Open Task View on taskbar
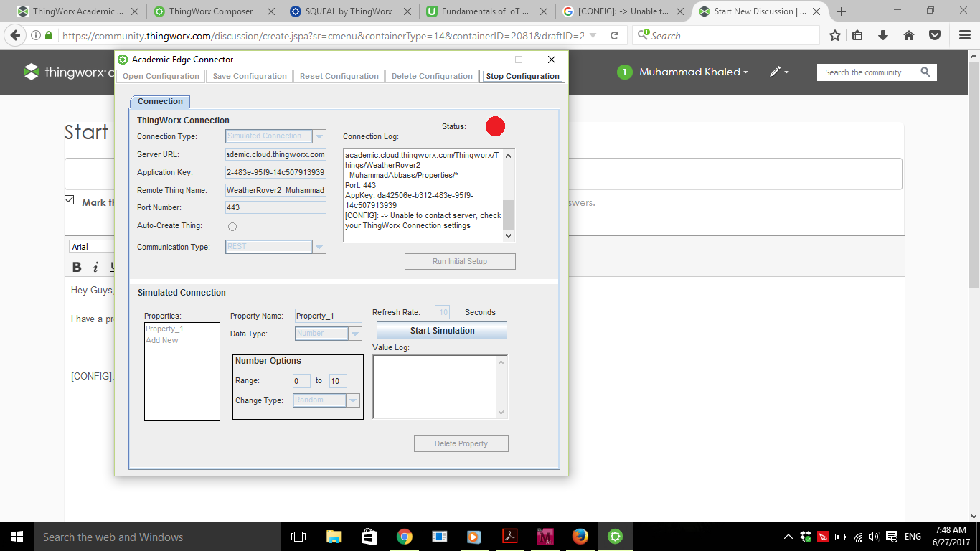Viewport: 980px width, 551px height. 298,537
